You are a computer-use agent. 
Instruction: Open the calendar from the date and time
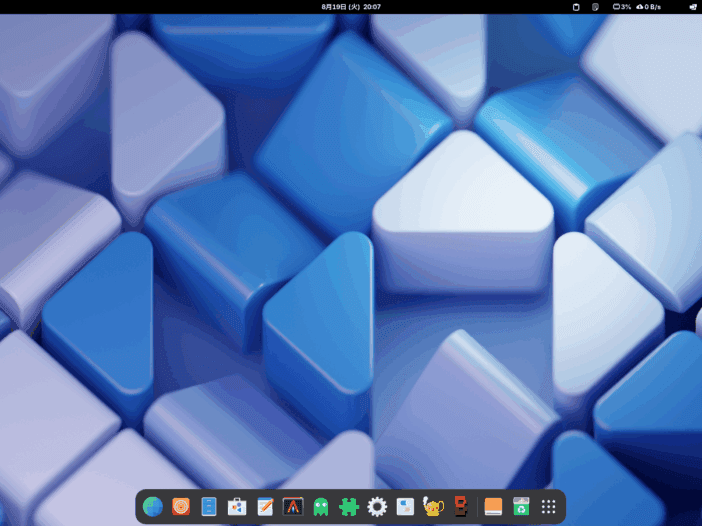click(351, 7)
